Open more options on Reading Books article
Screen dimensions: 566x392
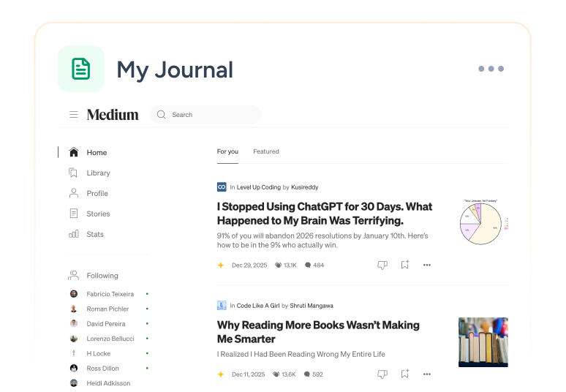click(427, 374)
